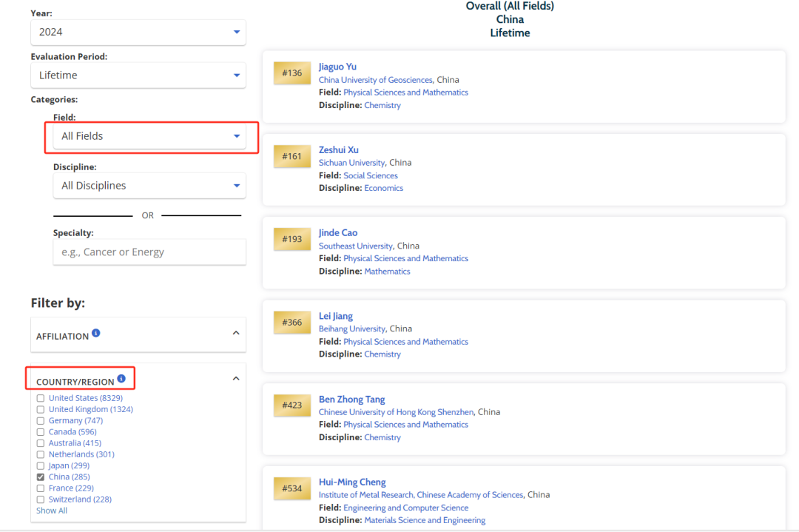Click the Specialty input field
The width and height of the screenshot is (799, 532).
pyautogui.click(x=149, y=252)
